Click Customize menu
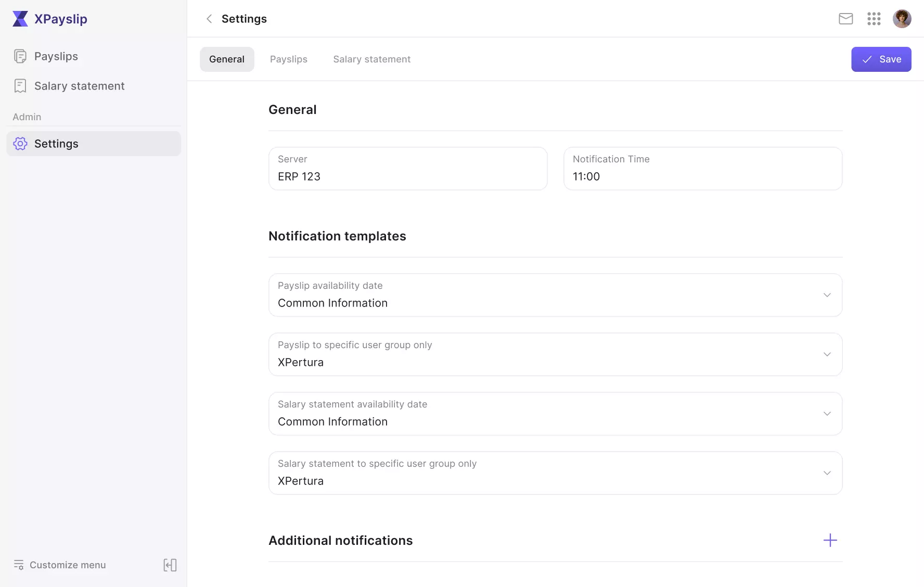This screenshot has height=587, width=924. click(x=60, y=565)
